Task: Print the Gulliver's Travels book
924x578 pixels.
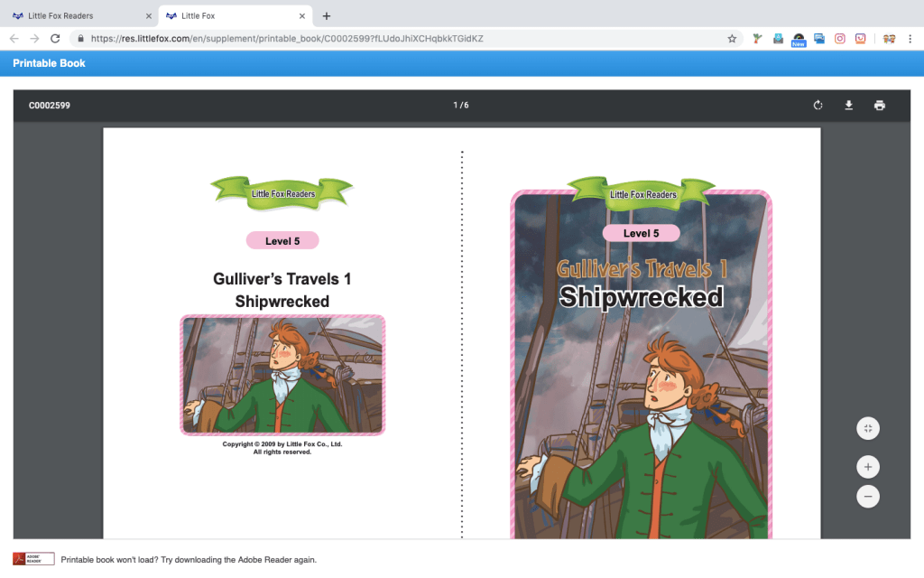Action: (x=879, y=106)
